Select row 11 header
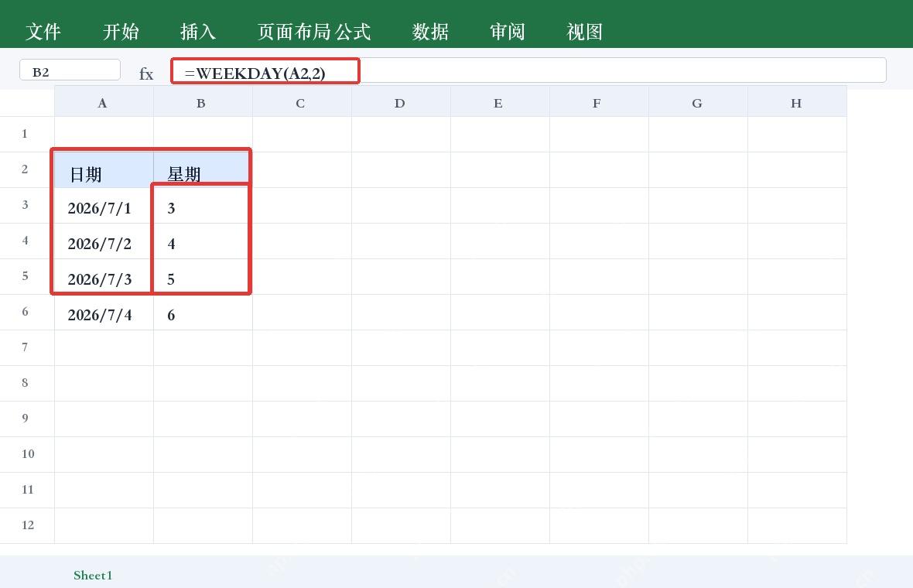The width and height of the screenshot is (913, 588). [x=27, y=490]
